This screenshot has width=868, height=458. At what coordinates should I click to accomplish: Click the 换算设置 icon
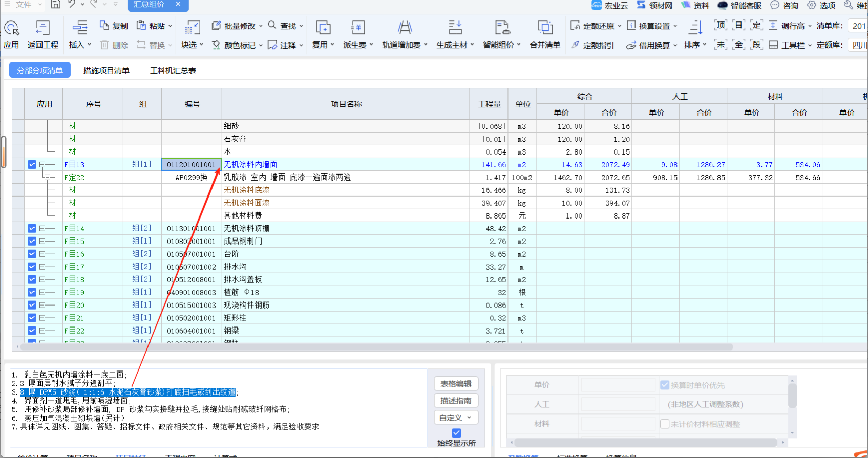coord(631,26)
